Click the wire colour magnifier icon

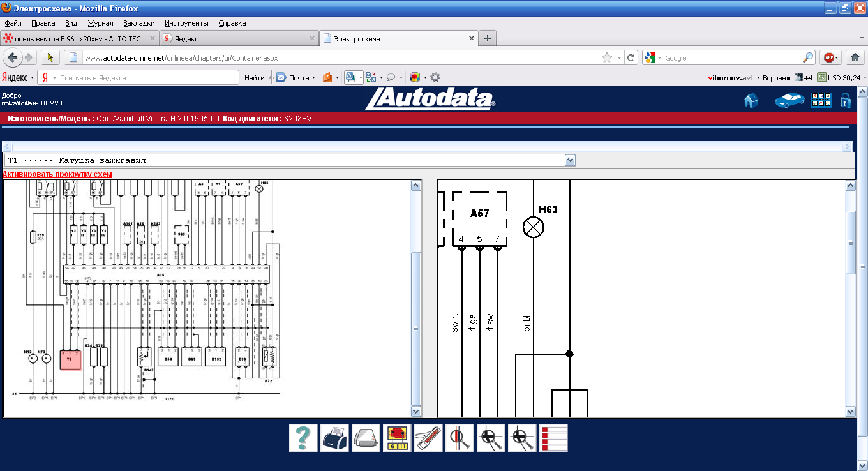[460, 438]
